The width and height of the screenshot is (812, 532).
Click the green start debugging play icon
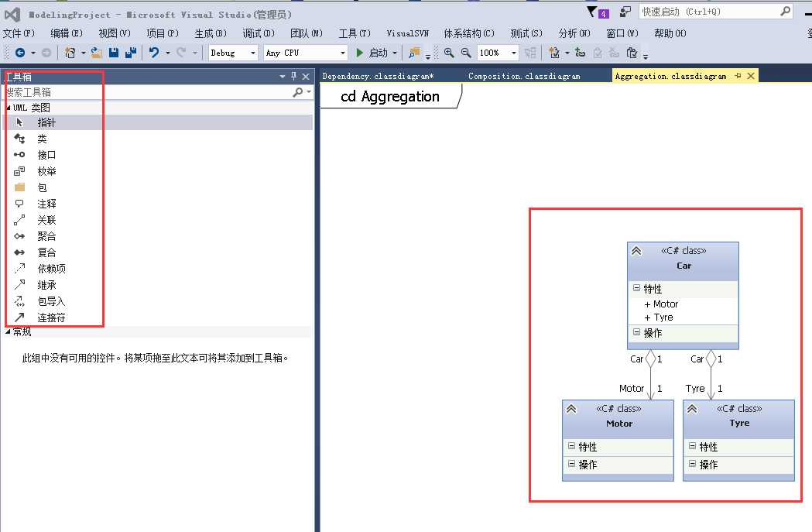[359, 53]
